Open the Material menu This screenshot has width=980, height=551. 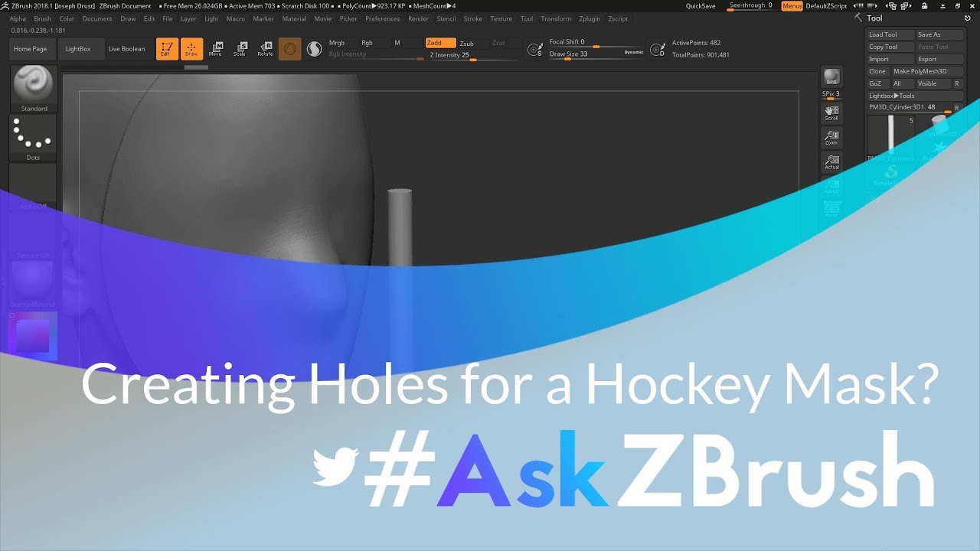point(294,18)
